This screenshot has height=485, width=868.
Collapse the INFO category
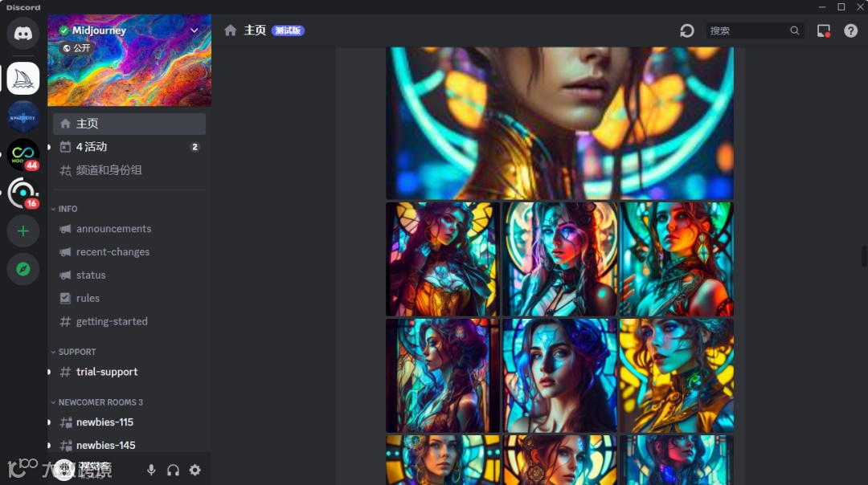(x=64, y=209)
